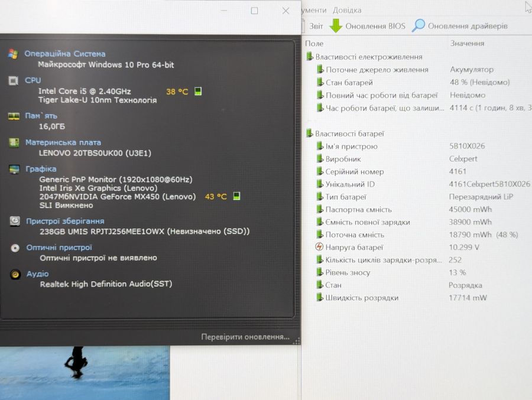Select the Властивості електроживлення group row
This screenshot has width=532, height=400.
point(365,57)
